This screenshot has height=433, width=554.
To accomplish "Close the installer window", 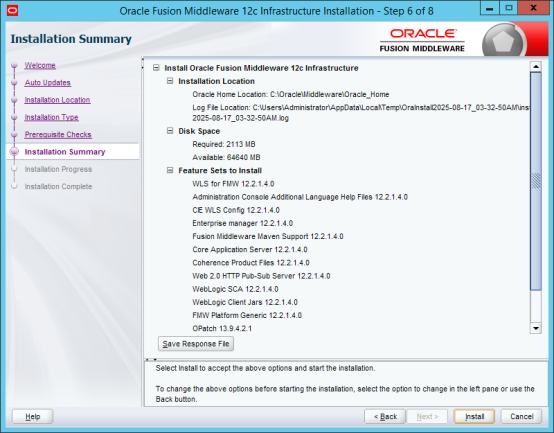I will pos(534,8).
